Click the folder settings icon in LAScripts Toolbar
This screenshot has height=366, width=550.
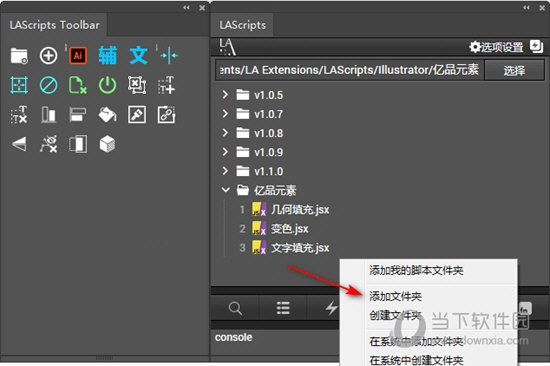[x=19, y=56]
